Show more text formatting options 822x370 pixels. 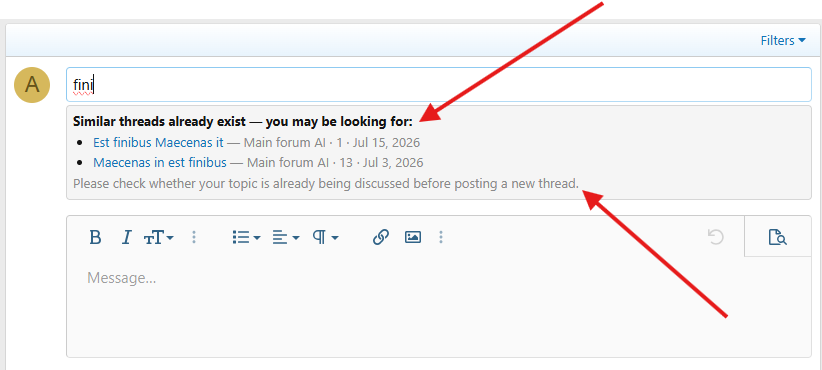click(194, 237)
